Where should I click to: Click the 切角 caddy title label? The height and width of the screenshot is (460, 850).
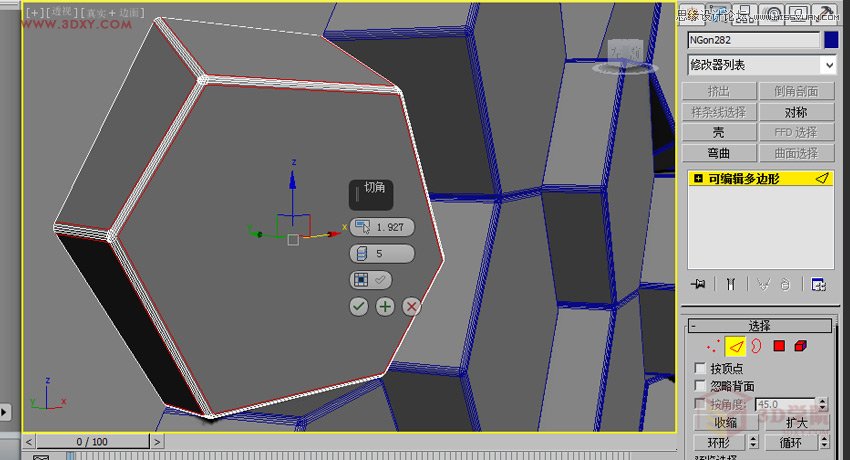click(x=374, y=187)
